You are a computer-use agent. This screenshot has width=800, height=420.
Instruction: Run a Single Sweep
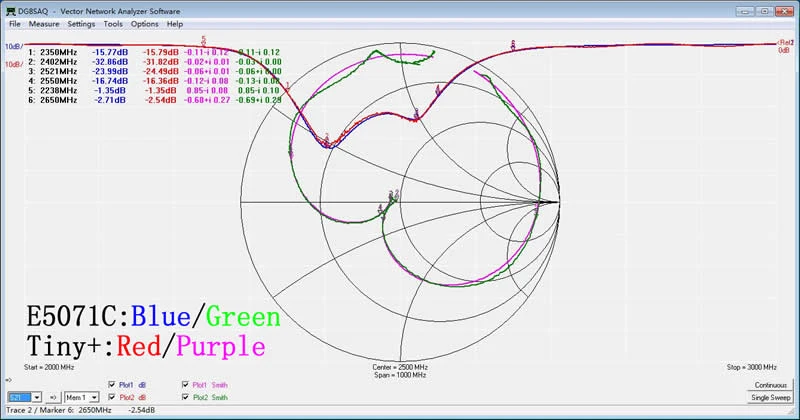tap(770, 398)
